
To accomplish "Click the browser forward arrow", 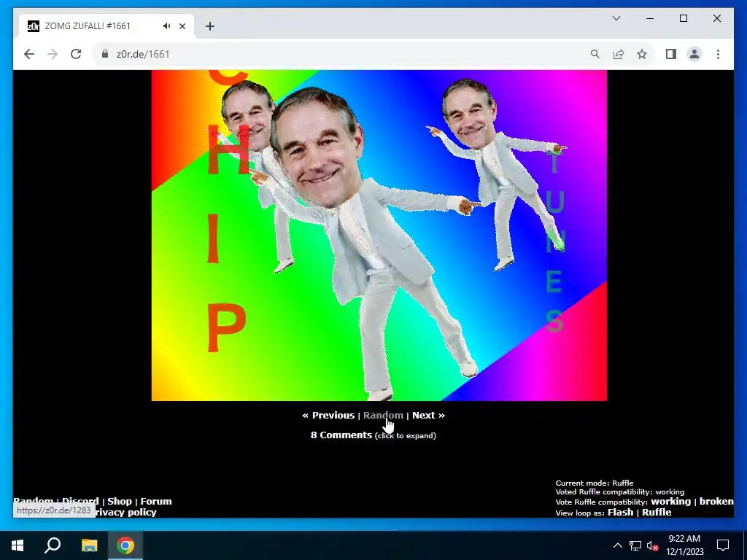I will point(53,54).
